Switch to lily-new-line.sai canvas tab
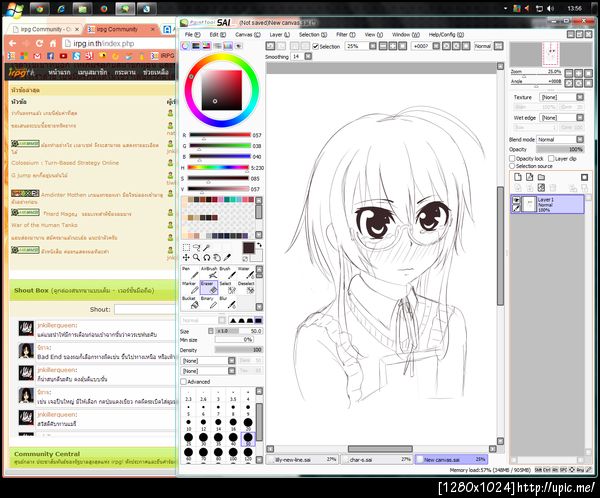The image size is (600, 498). pos(302,459)
